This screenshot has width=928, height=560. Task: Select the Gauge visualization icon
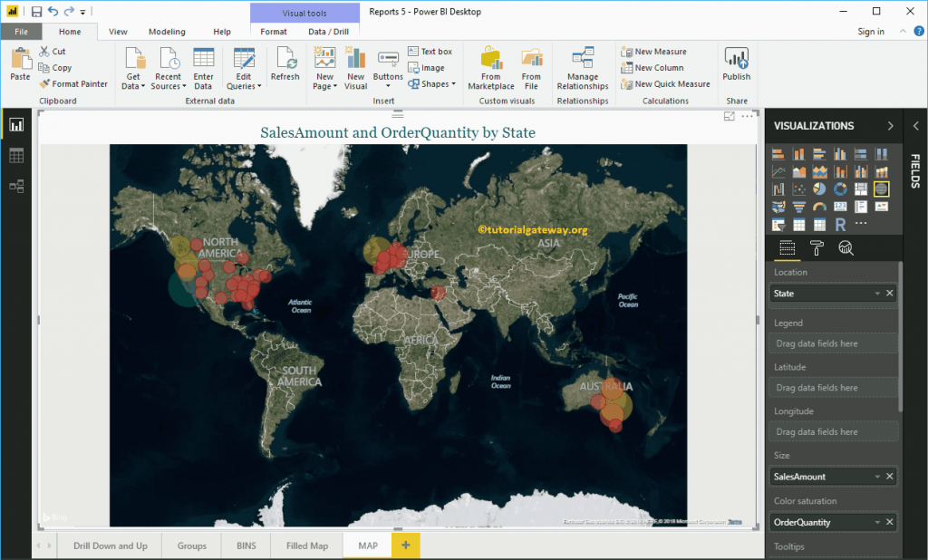818,207
